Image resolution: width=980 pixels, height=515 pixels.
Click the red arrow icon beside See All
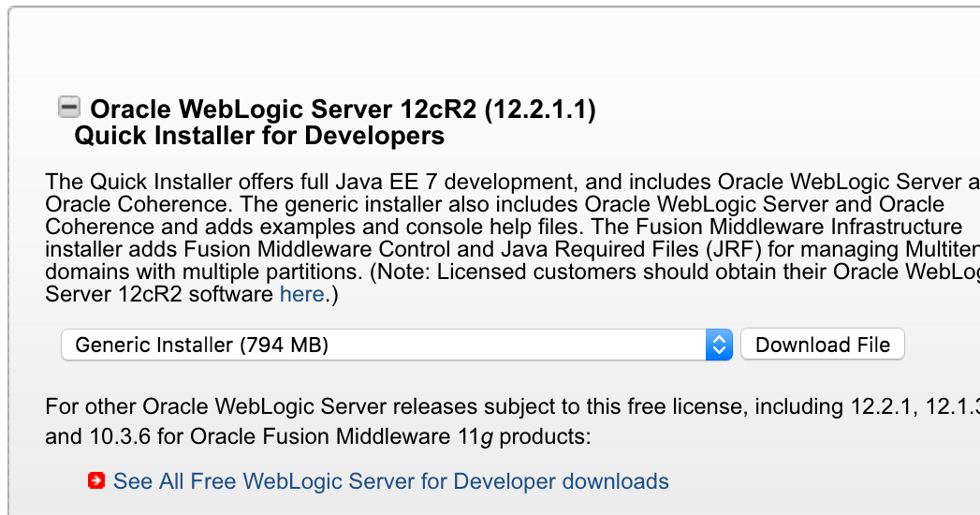[96, 480]
